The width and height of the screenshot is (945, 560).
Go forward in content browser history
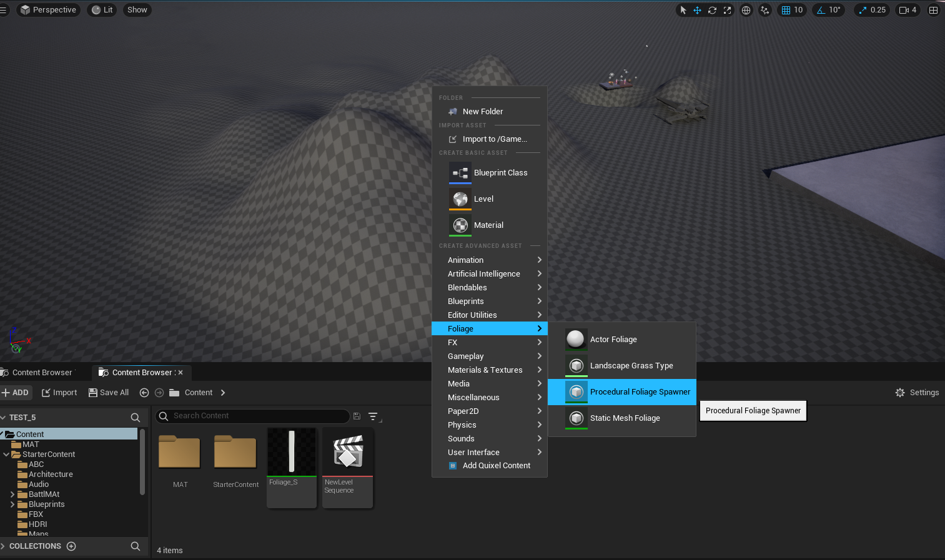click(x=159, y=393)
